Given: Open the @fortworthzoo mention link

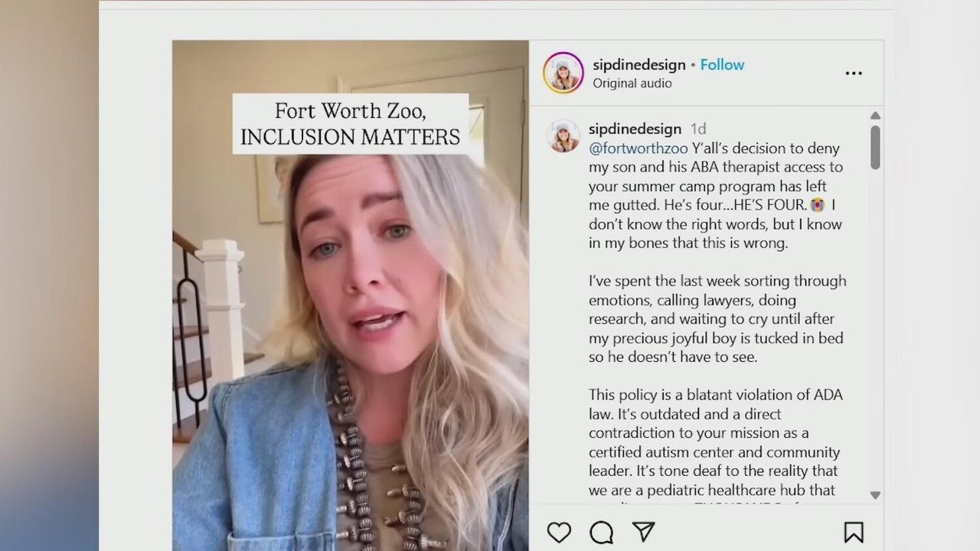Looking at the screenshot, I should point(638,148).
